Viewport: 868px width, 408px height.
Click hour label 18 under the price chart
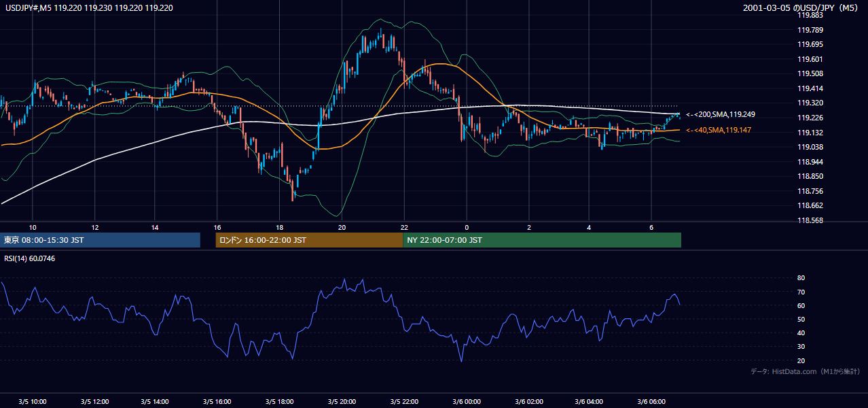coord(280,227)
